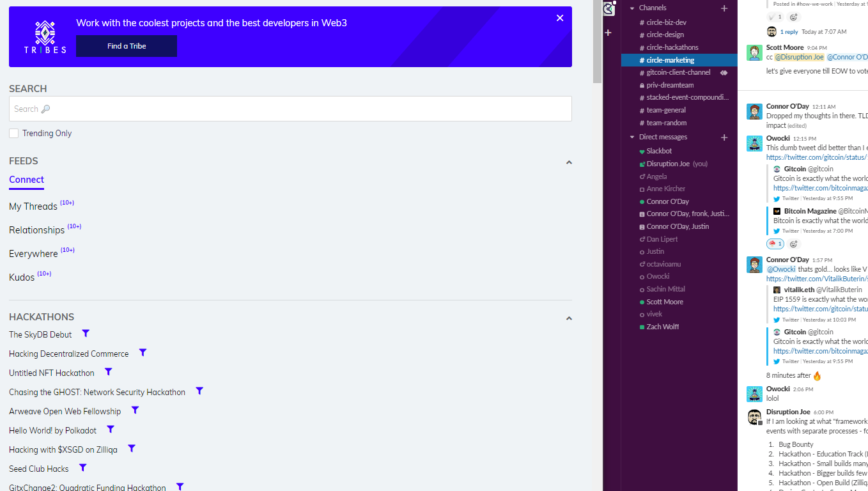The height and width of the screenshot is (491, 868).
Task: Filter by Hello World! by Polkadot
Action: (110, 430)
